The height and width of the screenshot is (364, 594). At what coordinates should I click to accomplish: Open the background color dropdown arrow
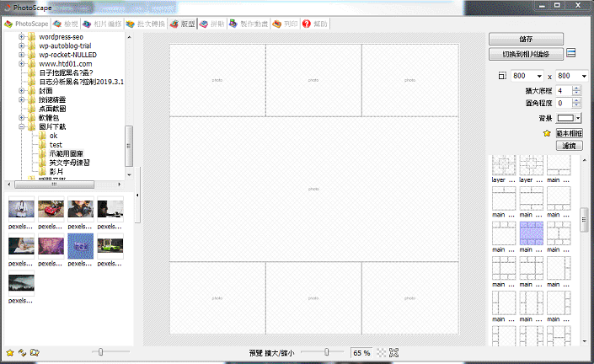tap(578, 118)
